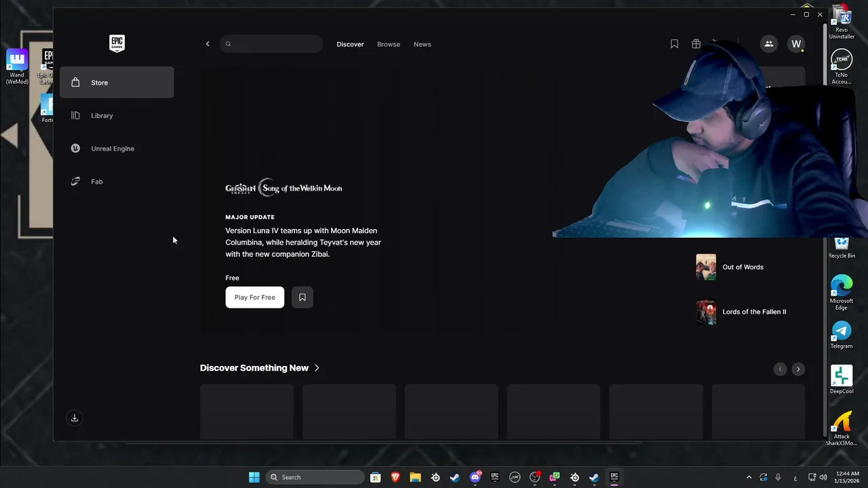Viewport: 868px width, 488px height.
Task: Open the W account profile avatar
Action: pos(796,44)
